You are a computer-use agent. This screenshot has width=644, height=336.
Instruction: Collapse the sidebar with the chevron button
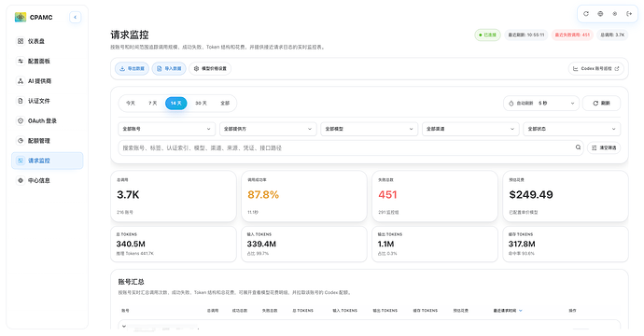(x=76, y=17)
